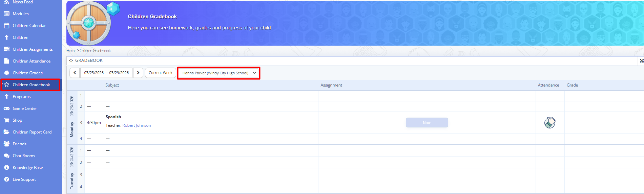Image resolution: width=644 pixels, height=194 pixels.
Task: Click the Shop cart icon
Action: [6, 120]
